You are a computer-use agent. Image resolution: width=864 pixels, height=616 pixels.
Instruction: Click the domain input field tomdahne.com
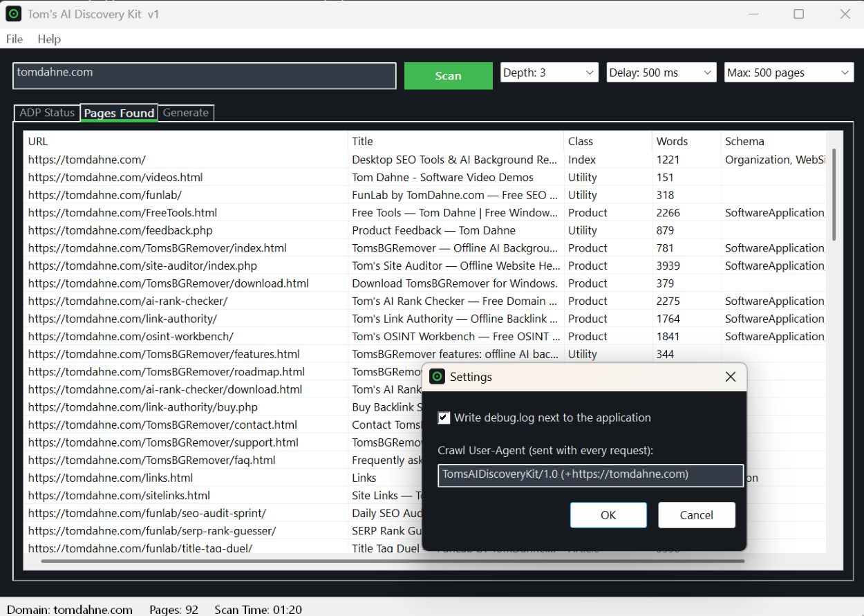click(205, 76)
